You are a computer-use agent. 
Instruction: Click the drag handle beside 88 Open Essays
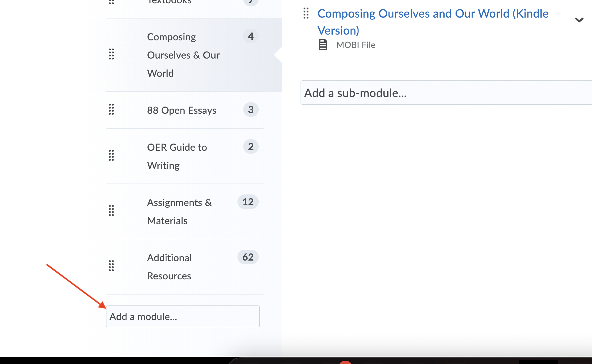click(x=111, y=110)
